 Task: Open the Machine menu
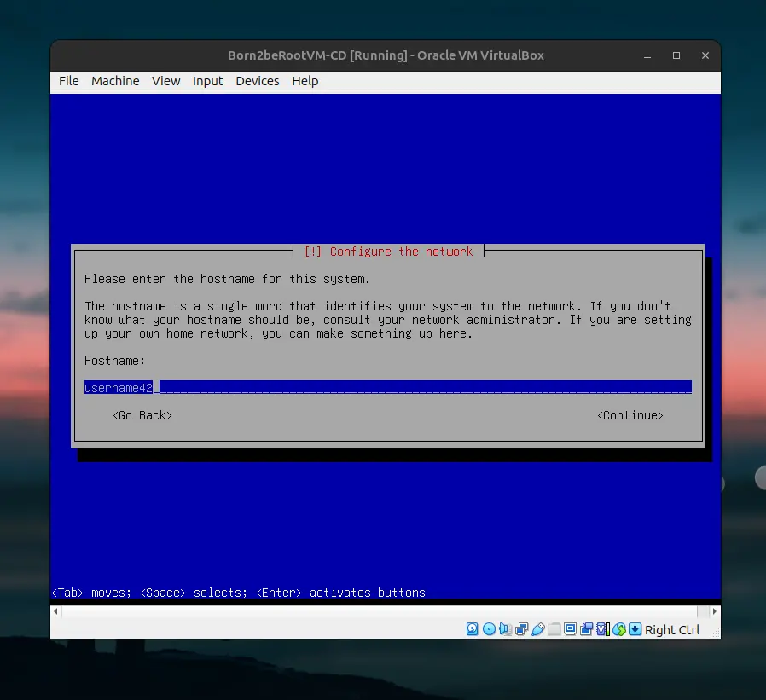[115, 81]
